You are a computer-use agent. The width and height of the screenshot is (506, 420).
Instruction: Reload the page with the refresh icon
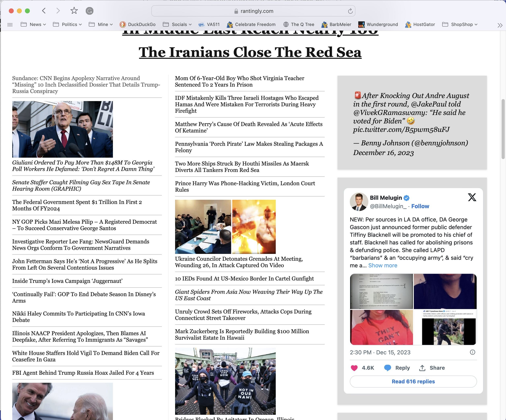(350, 11)
